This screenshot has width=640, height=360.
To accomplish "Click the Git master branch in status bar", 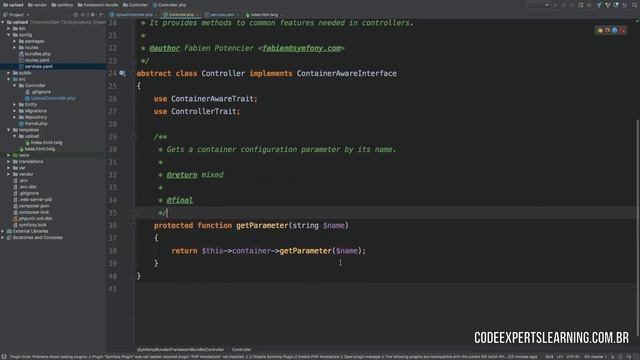I will 594,357.
